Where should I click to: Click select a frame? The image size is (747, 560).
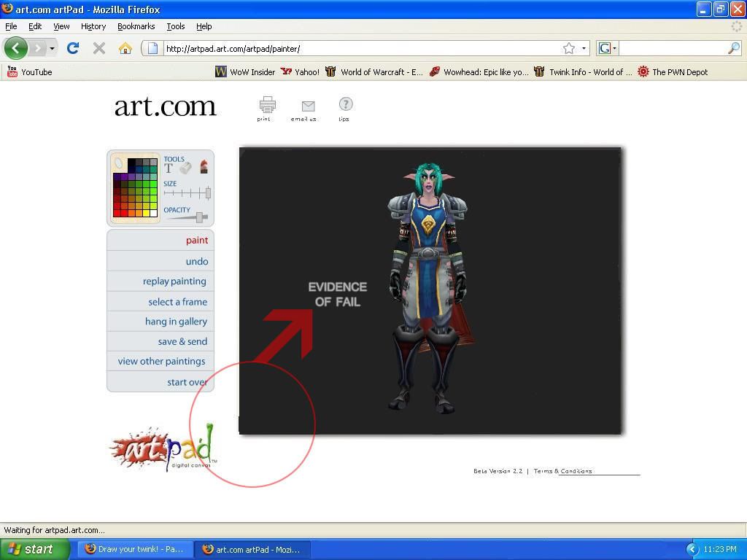(x=160, y=301)
